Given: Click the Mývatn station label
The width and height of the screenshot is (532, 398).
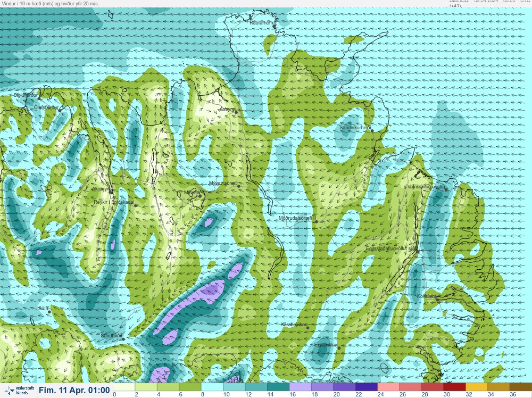Looking at the screenshot, I should coord(192,193).
